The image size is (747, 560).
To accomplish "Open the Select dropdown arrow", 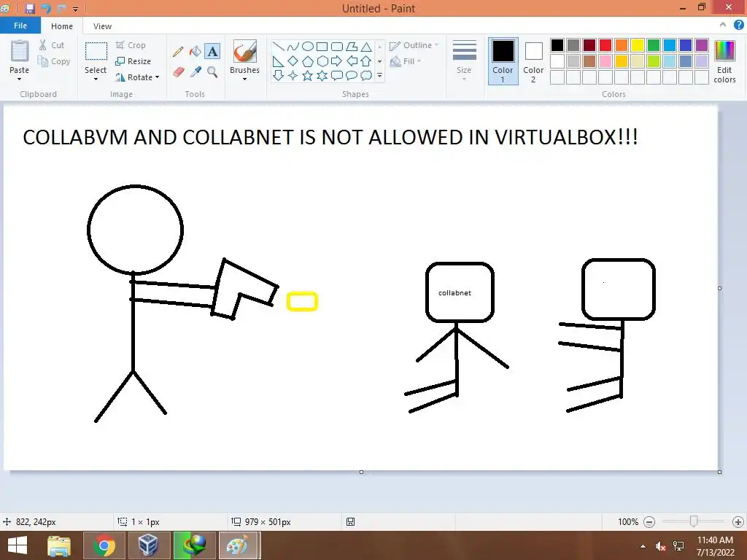I will point(96,79).
